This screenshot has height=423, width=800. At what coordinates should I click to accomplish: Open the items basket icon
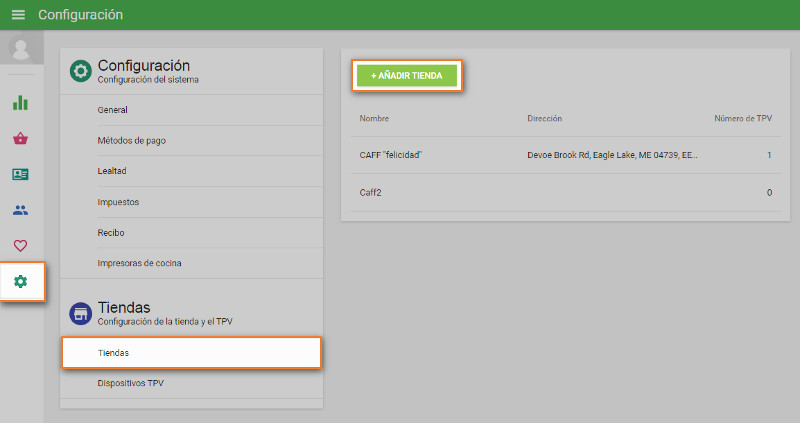point(20,138)
